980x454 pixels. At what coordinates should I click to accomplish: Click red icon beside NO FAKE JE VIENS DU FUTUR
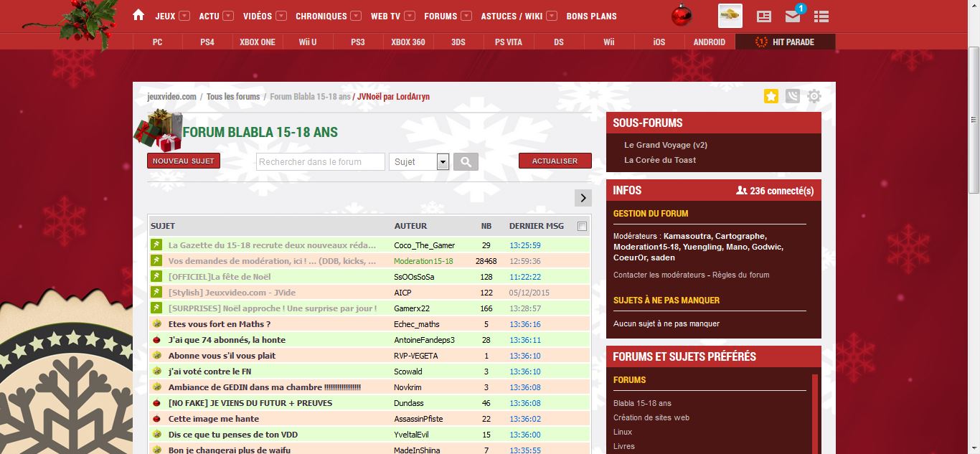click(x=156, y=402)
